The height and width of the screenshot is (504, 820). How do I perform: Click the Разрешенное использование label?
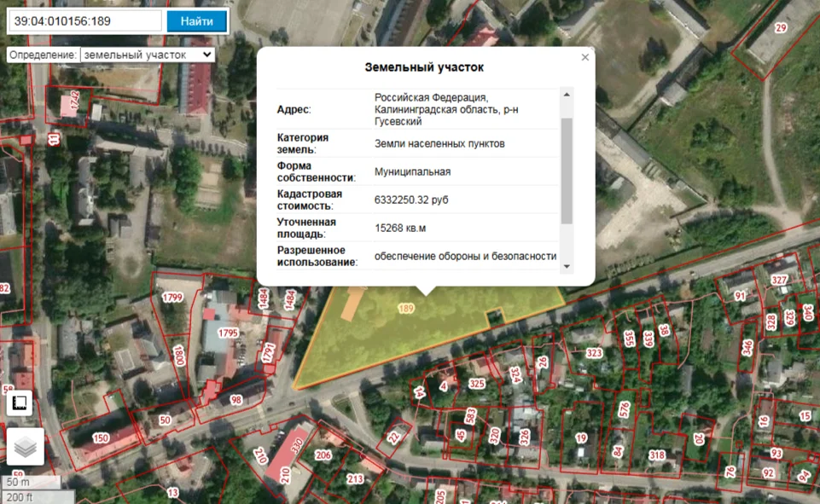[317, 256]
